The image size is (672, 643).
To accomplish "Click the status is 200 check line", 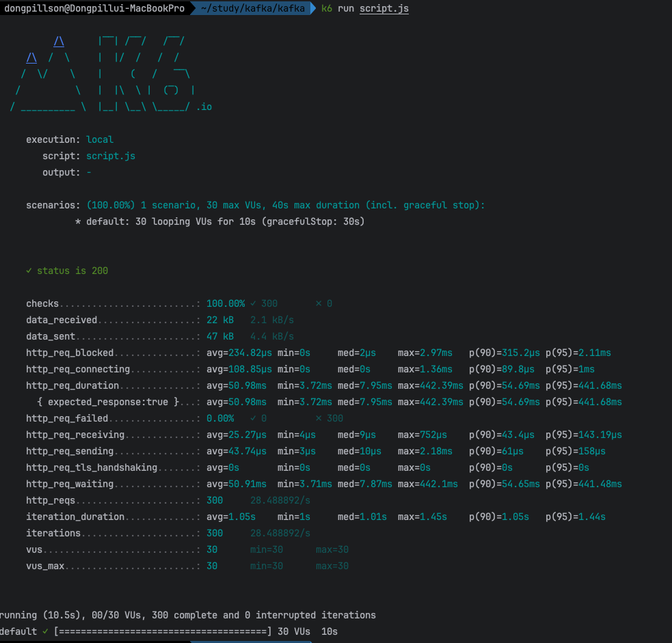I will [67, 271].
